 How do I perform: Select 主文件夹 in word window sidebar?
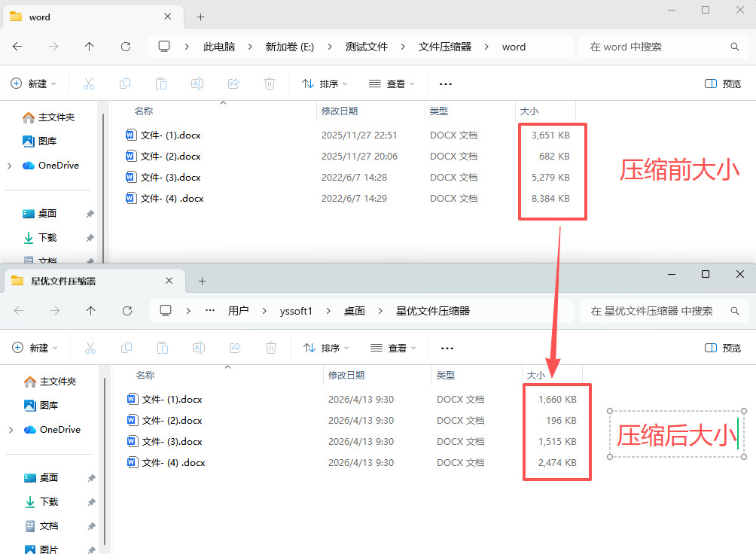[x=49, y=117]
